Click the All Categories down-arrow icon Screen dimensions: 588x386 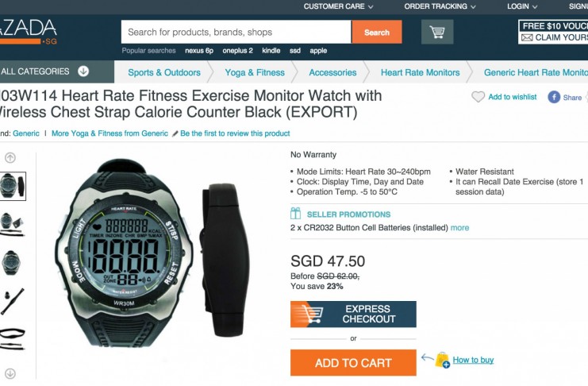click(x=83, y=71)
